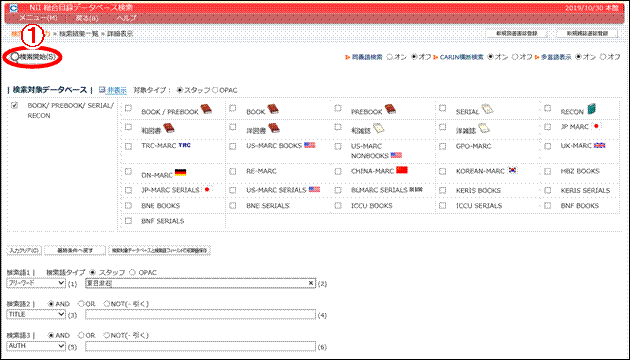The image size is (630, 360).
Task: Select NOT for 検索語3
Action: click(106, 335)
